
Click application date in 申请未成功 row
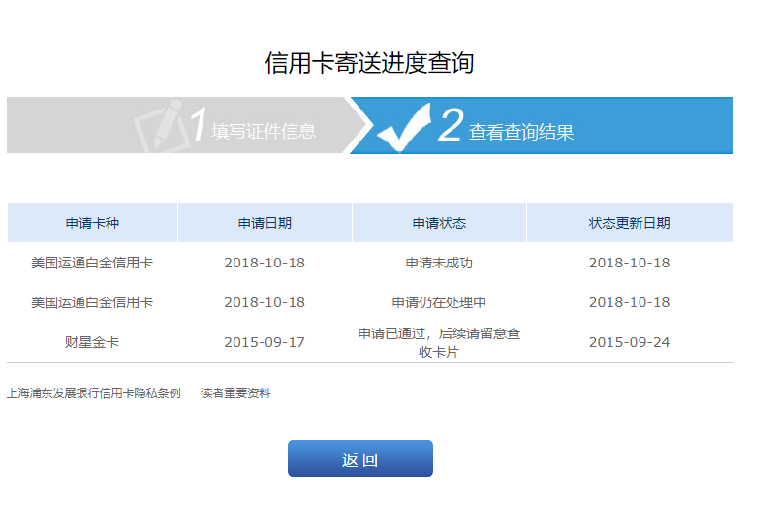click(265, 263)
